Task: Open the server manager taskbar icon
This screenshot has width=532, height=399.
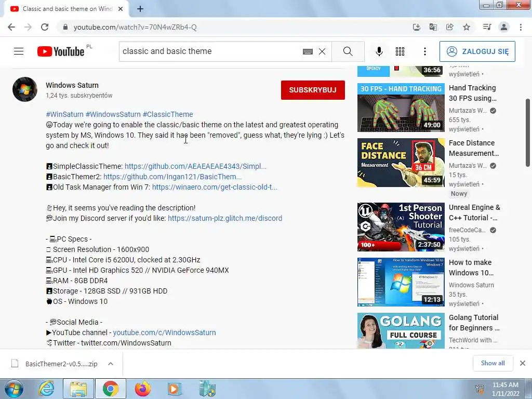Action: point(207,389)
